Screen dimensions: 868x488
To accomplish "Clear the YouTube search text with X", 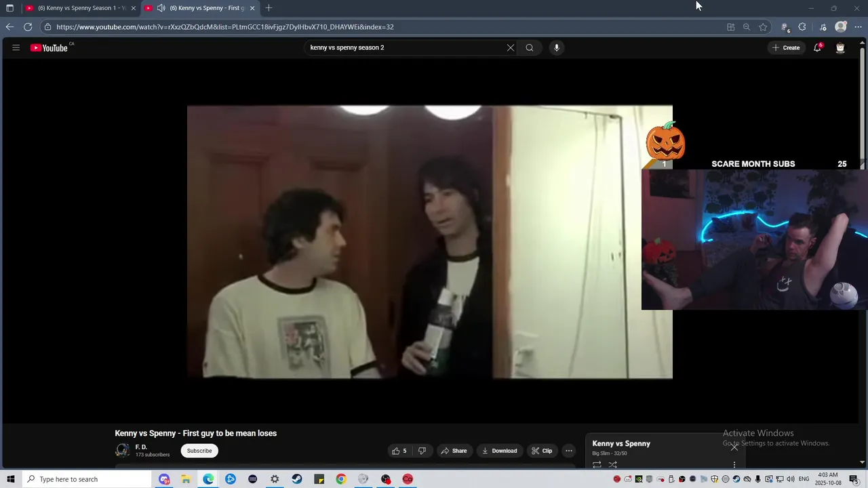I will pos(511,47).
